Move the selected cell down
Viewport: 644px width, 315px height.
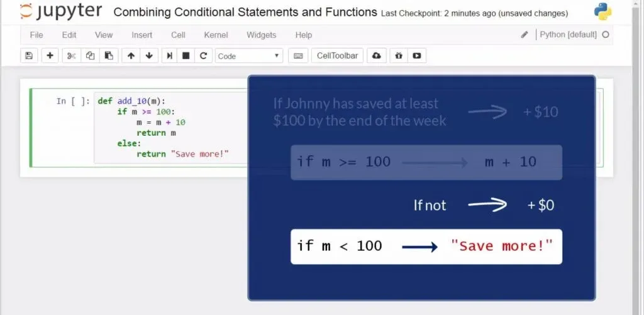(x=149, y=56)
